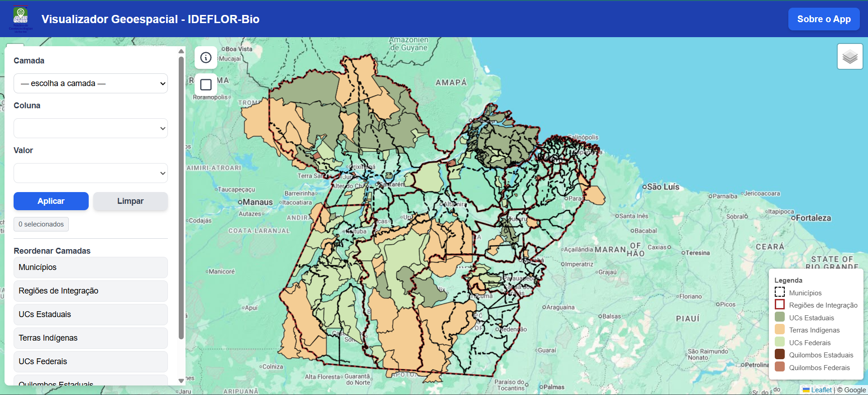
Task: Select the Terras Indígenas layer item
Action: pos(91,338)
